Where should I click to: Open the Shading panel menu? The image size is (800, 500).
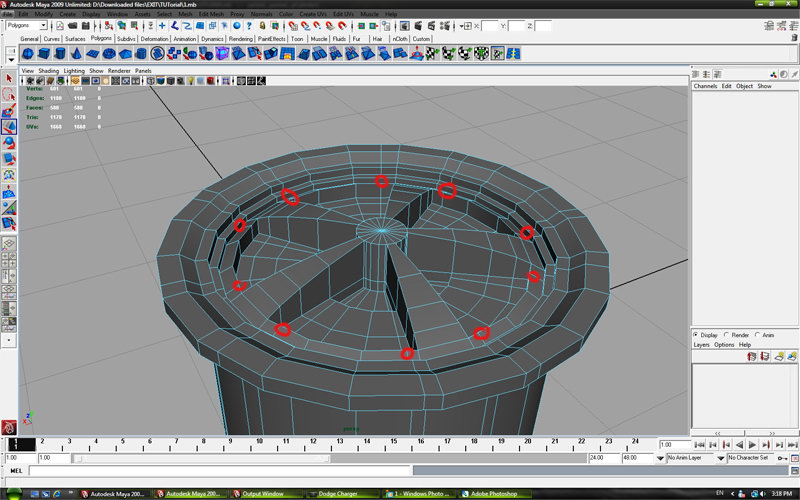pos(48,71)
